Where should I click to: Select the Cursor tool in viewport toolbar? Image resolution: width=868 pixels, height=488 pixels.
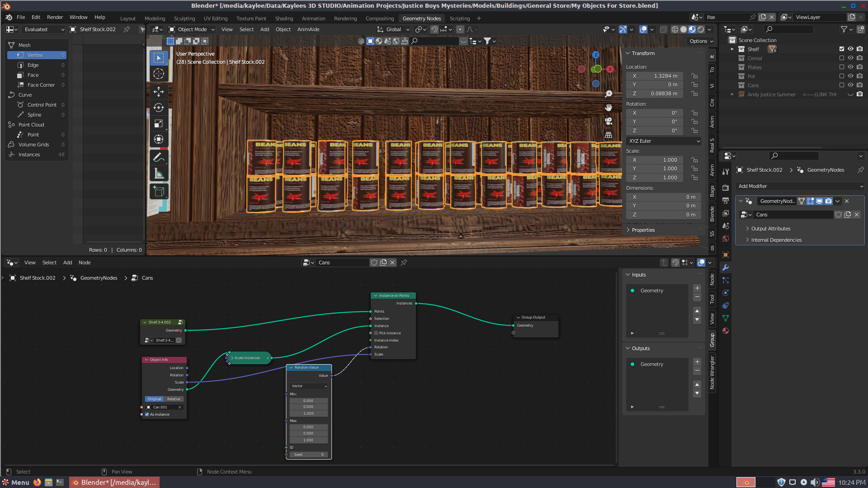tap(159, 74)
